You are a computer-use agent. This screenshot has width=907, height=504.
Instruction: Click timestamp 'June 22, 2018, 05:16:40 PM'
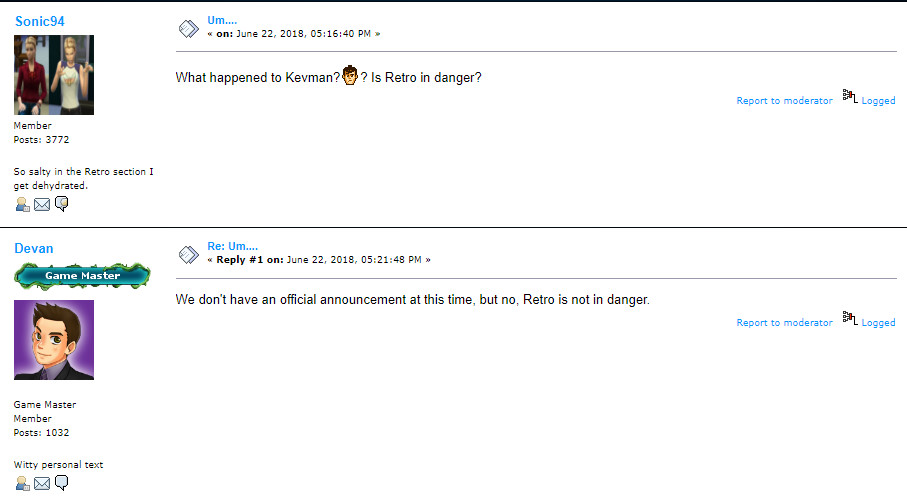point(304,34)
